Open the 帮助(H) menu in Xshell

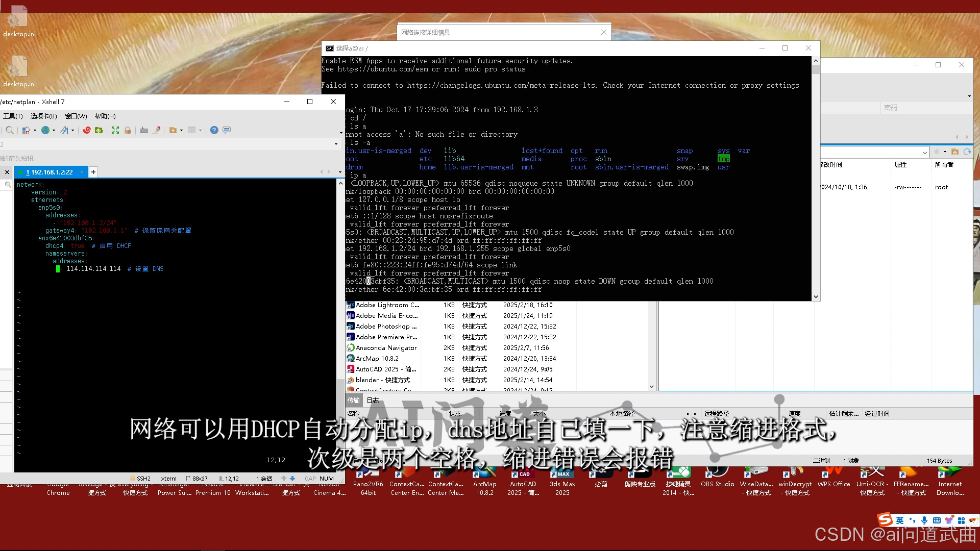[105, 116]
